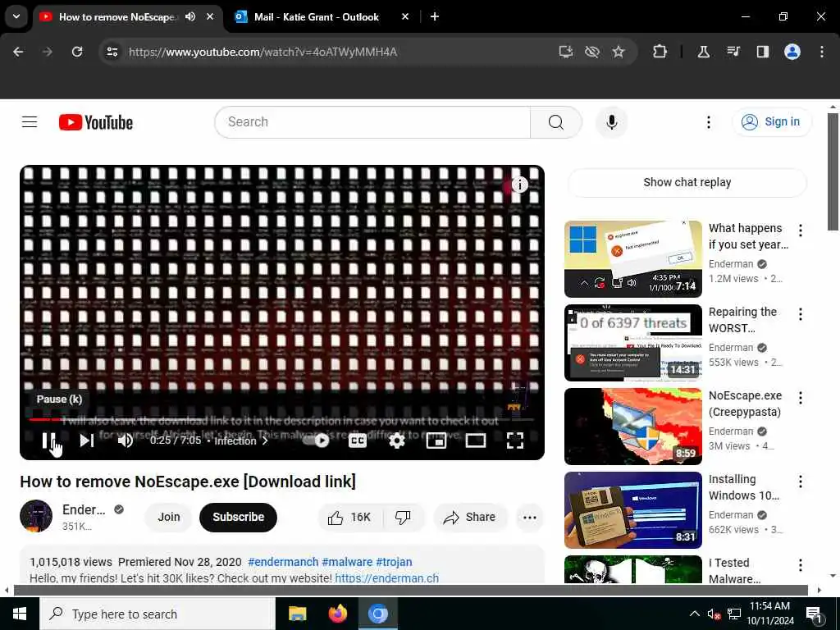
Task: Open the player settings gear
Action: point(397,441)
